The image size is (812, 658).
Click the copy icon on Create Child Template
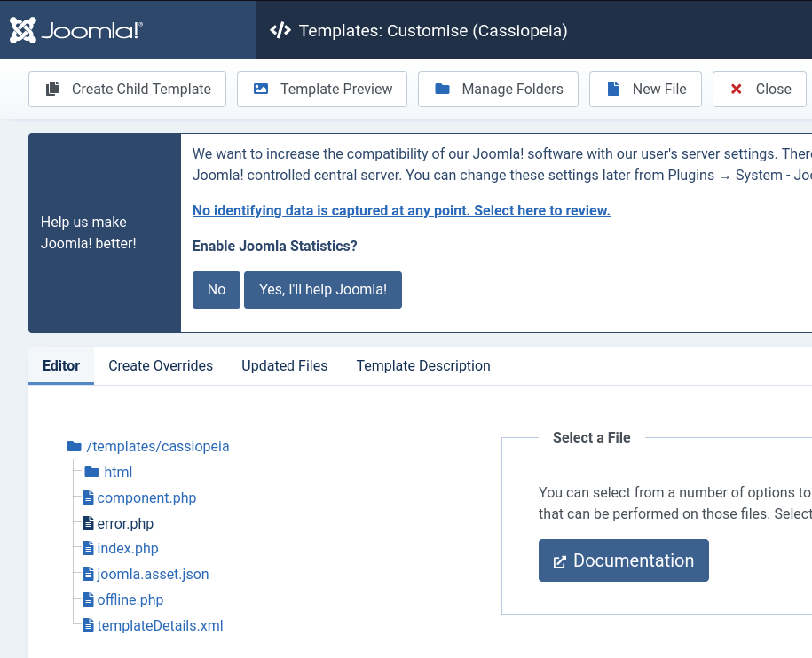[x=52, y=89]
